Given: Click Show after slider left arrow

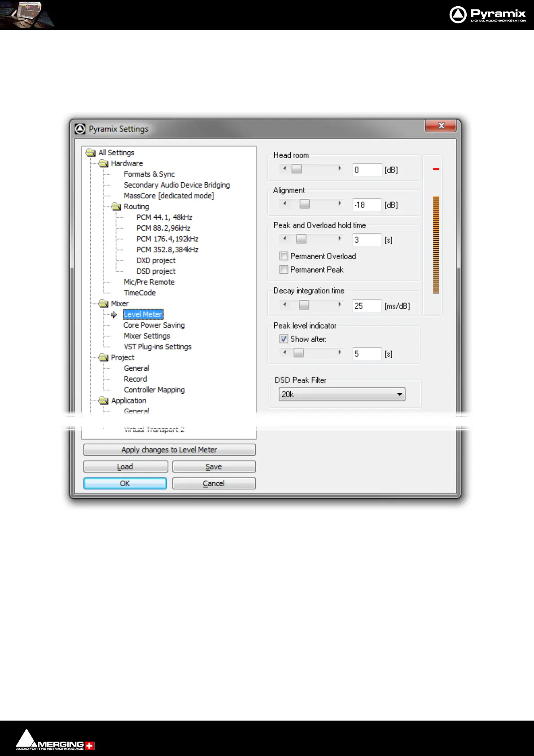Looking at the screenshot, I should point(285,352).
